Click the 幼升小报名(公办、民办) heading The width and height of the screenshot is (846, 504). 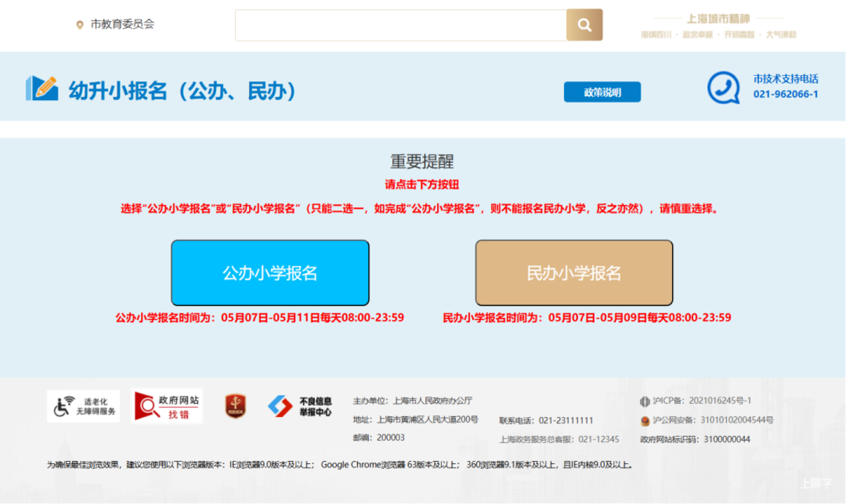click(183, 91)
